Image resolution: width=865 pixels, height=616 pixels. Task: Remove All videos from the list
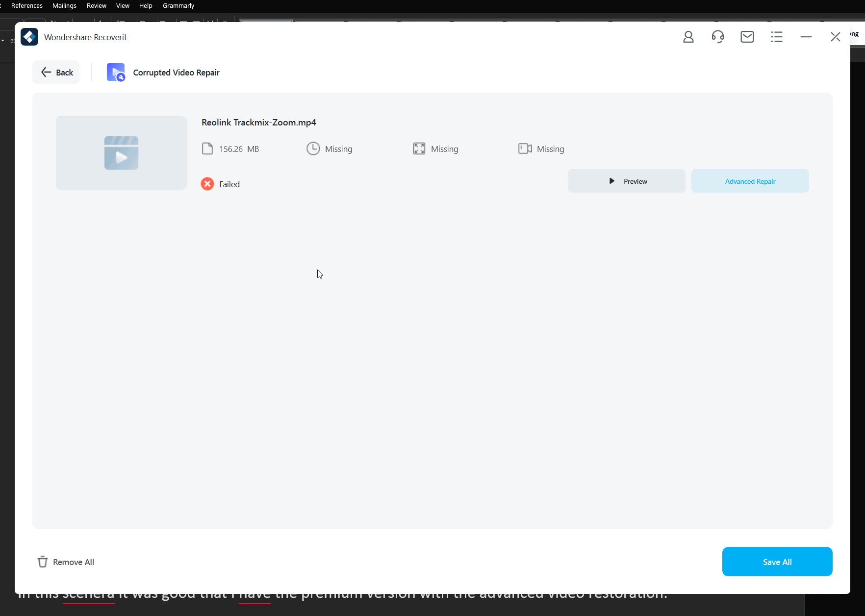[x=66, y=562]
